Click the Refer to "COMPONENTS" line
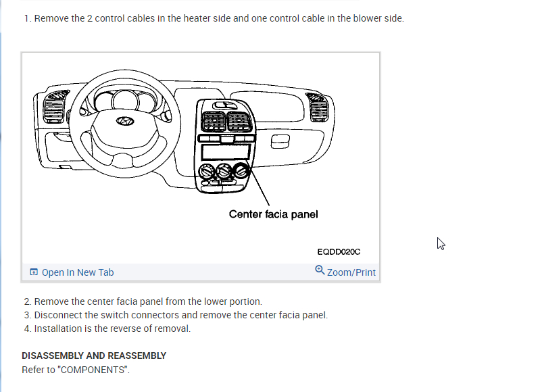The height and width of the screenshot is (392, 542). pyautogui.click(x=75, y=370)
